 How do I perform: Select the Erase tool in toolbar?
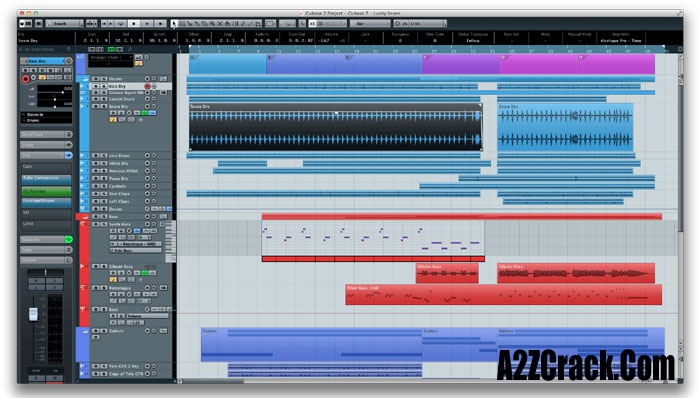click(204, 24)
